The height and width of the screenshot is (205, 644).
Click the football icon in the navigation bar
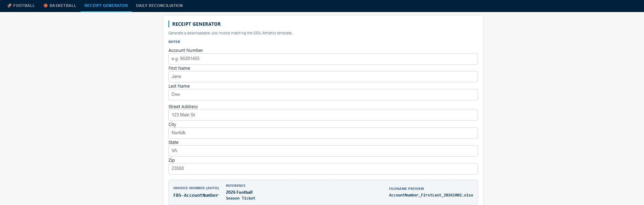(10, 5)
